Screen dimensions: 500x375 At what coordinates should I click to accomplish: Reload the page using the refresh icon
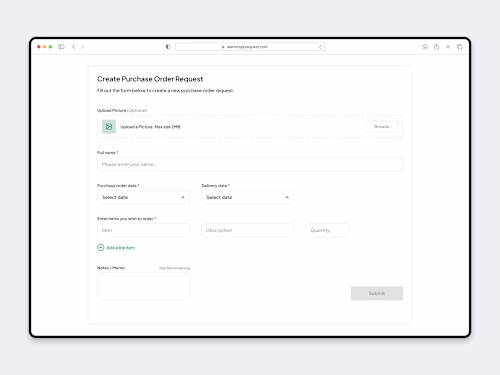(320, 47)
